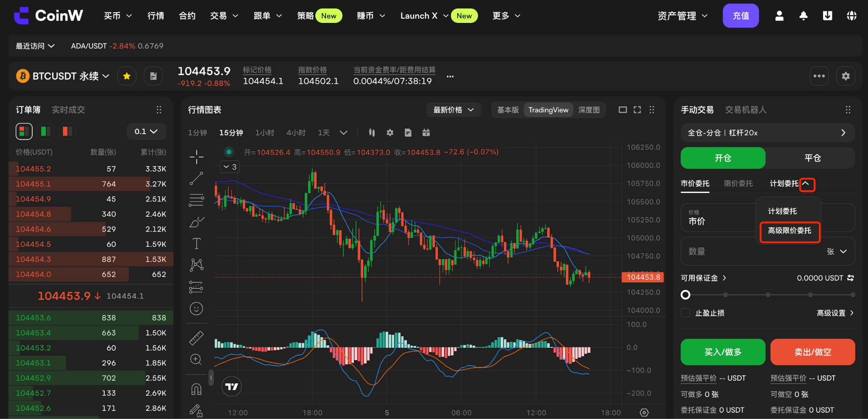
Task: Click the 买入/做多 button
Action: tap(723, 352)
